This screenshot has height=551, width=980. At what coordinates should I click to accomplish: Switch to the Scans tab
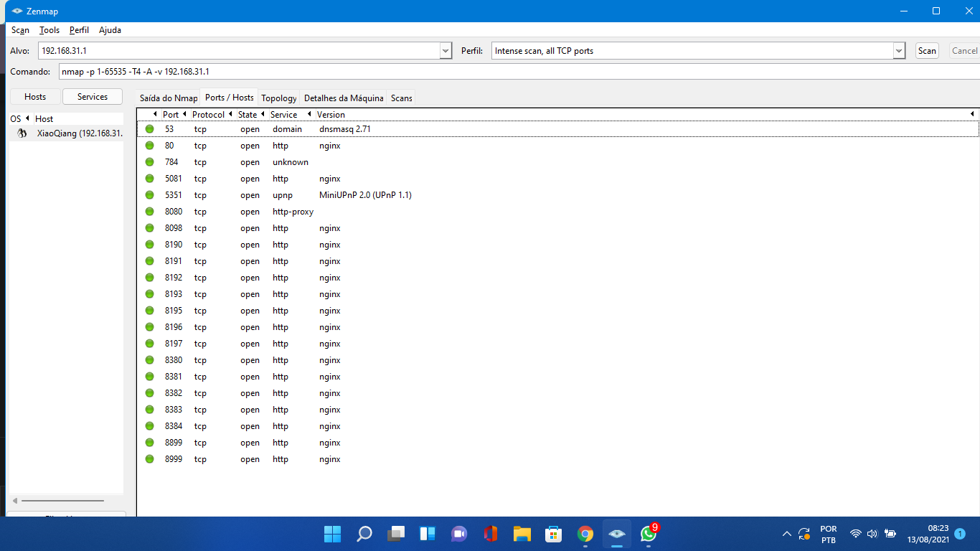click(x=402, y=98)
